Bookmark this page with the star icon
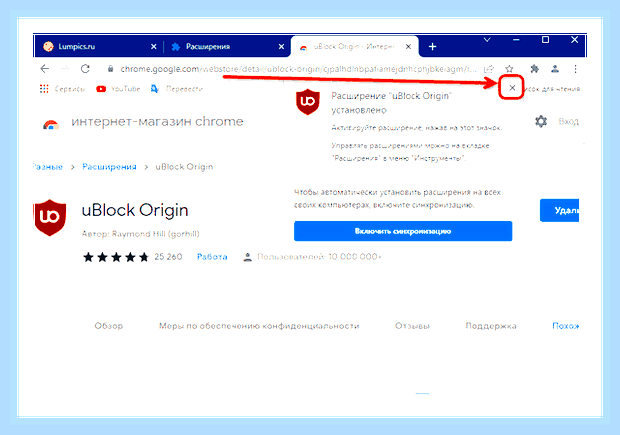Image resolution: width=620 pixels, height=435 pixels. click(509, 69)
